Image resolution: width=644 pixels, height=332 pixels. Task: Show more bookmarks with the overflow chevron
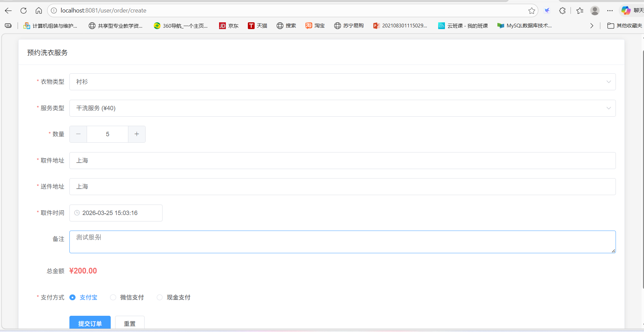click(x=592, y=26)
